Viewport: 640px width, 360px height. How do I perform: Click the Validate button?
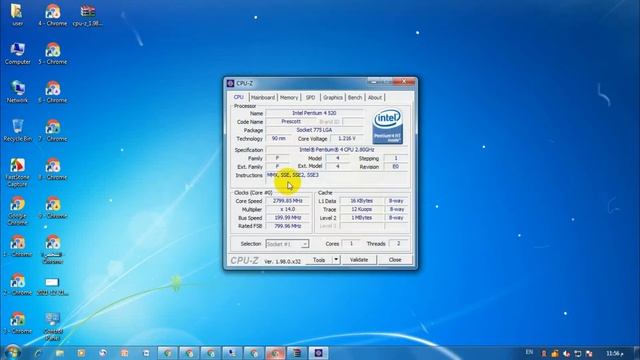click(359, 260)
